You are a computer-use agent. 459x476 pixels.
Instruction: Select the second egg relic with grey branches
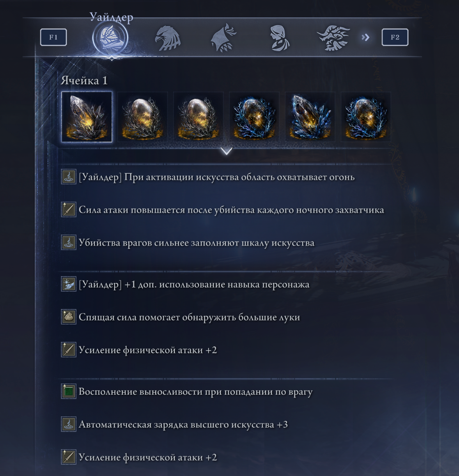tap(142, 117)
